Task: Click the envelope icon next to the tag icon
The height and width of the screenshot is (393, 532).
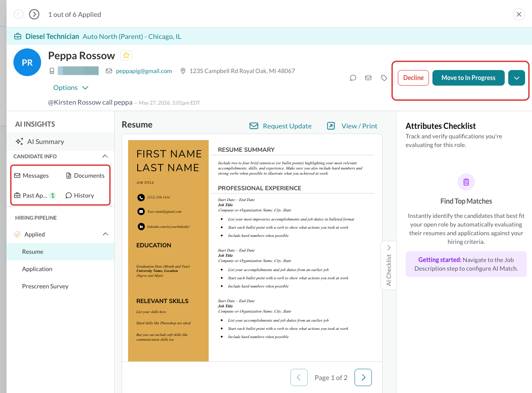Action: 368,78
